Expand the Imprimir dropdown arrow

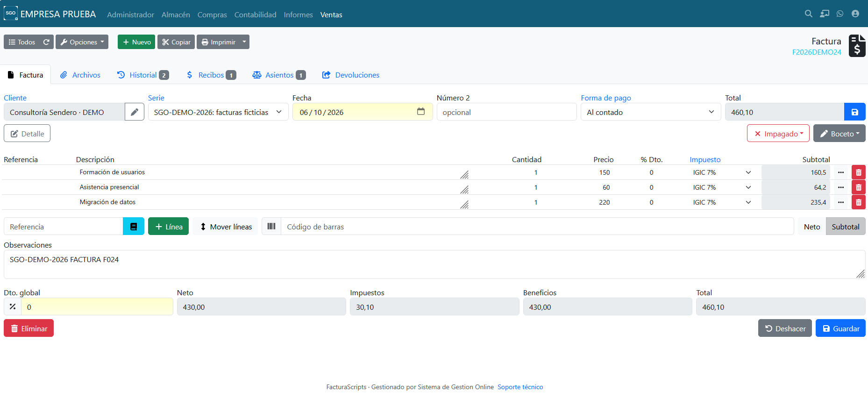[x=244, y=42]
